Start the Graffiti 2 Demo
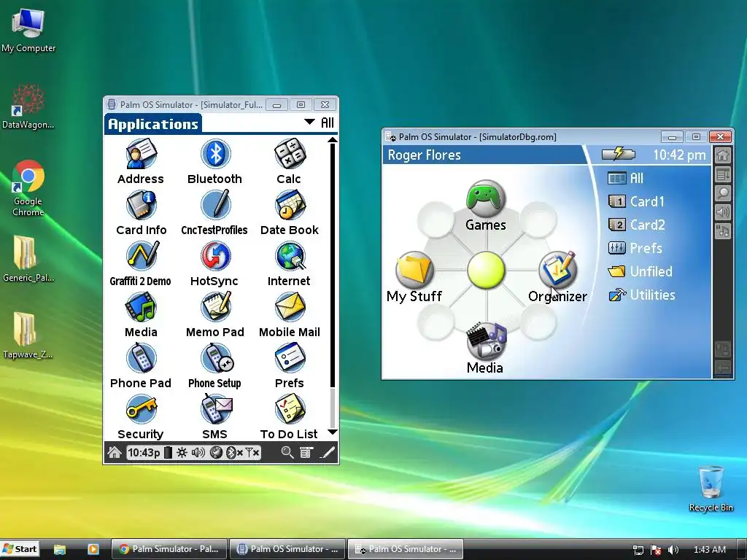The image size is (747, 560). pos(141,264)
